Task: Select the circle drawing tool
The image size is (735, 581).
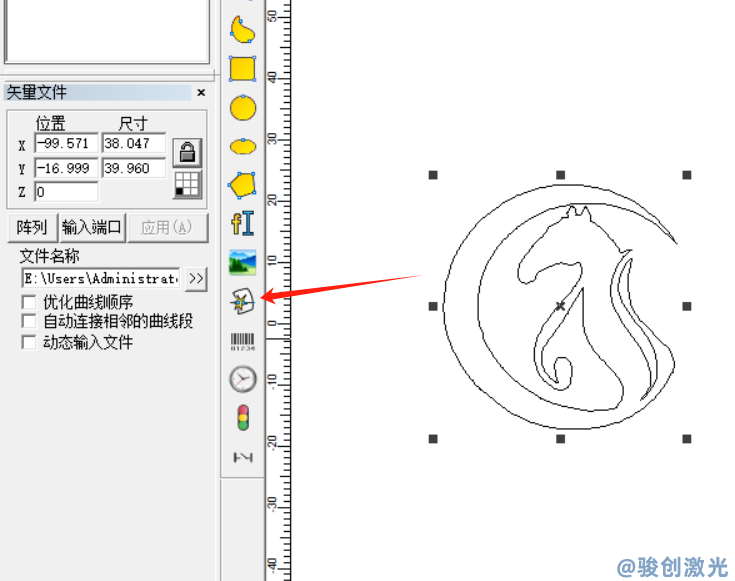Action: click(x=243, y=108)
